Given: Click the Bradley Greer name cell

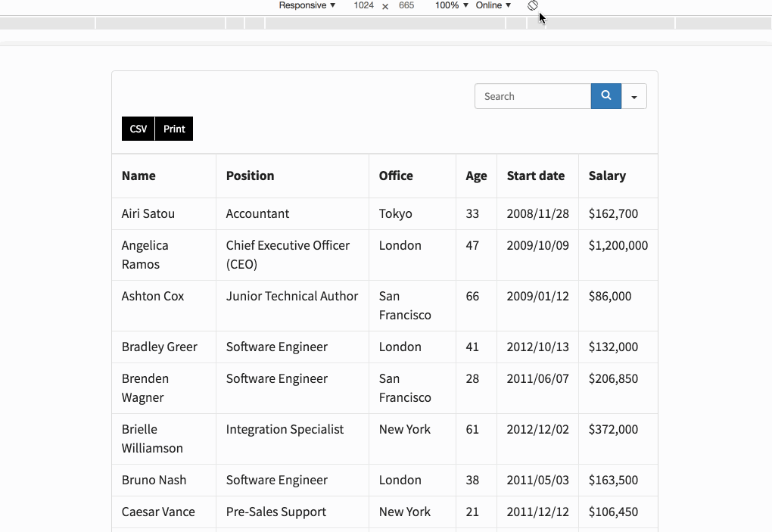Looking at the screenshot, I should (160, 347).
